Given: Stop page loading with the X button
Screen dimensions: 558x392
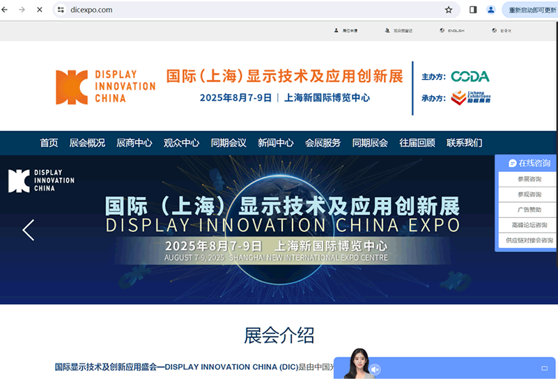Looking at the screenshot, I should [40, 10].
